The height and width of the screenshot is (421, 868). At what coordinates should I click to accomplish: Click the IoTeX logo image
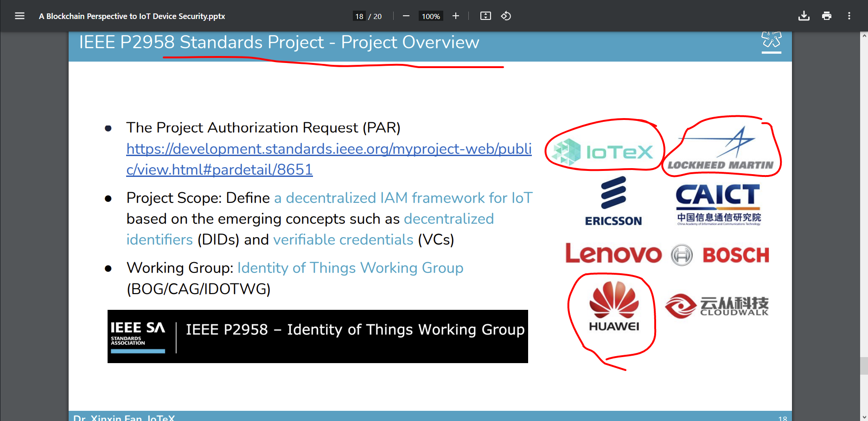point(603,152)
